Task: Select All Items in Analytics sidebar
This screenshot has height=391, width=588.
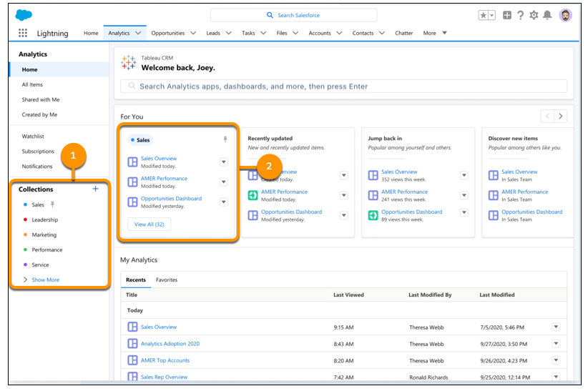Action: [x=32, y=84]
